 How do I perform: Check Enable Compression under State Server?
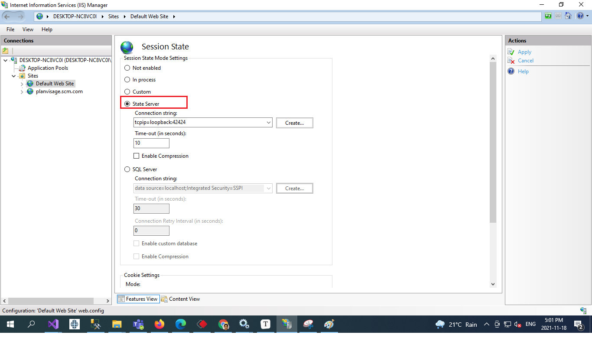(x=137, y=156)
